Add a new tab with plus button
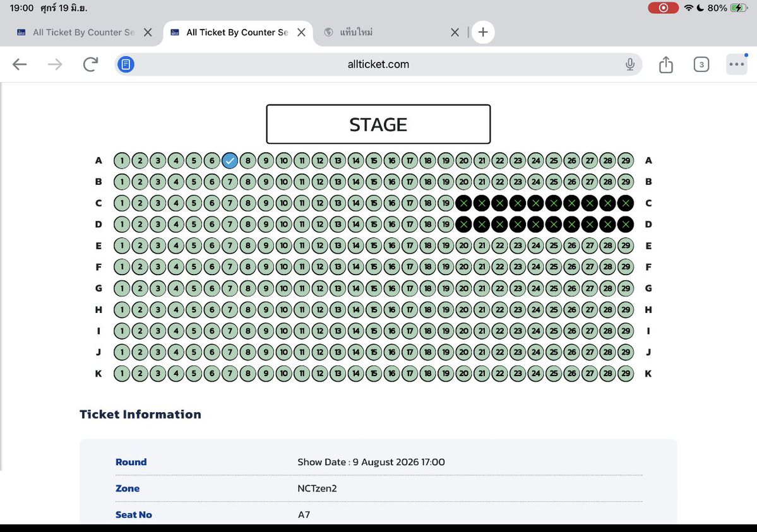 coord(483,32)
